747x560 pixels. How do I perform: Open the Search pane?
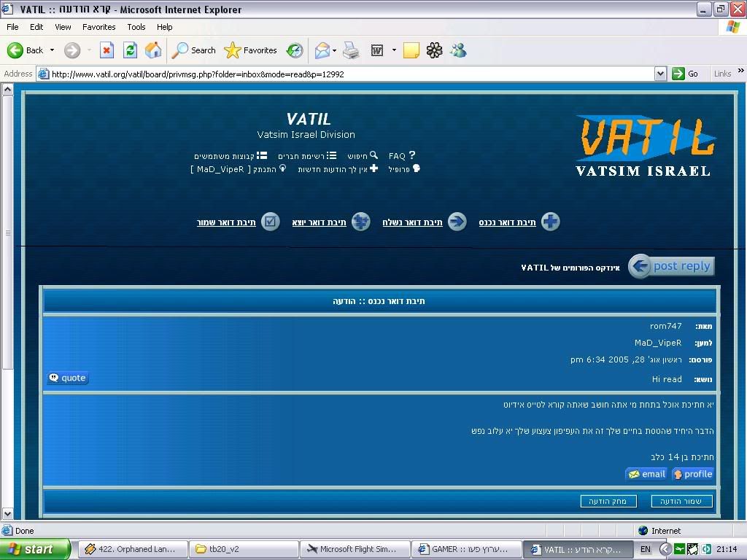pos(194,50)
